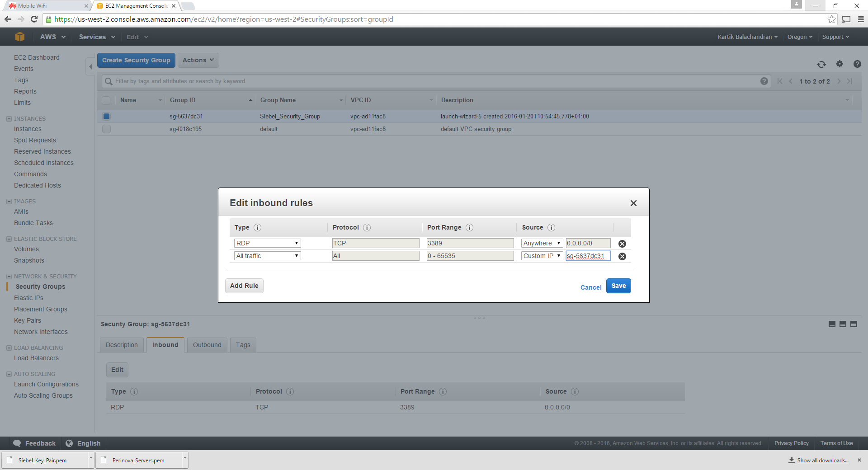Screen dimensions: 868x470
Task: Open Key Pairs in the sidebar
Action: (x=28, y=320)
